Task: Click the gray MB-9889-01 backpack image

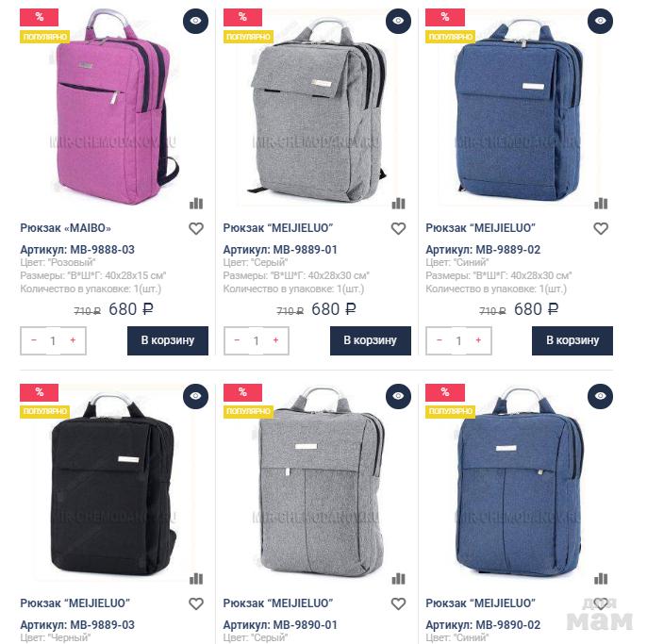Action: click(x=318, y=111)
